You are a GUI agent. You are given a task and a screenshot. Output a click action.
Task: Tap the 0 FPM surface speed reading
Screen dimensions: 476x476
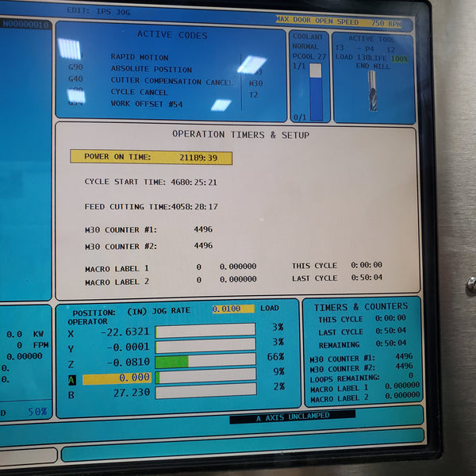point(33,345)
